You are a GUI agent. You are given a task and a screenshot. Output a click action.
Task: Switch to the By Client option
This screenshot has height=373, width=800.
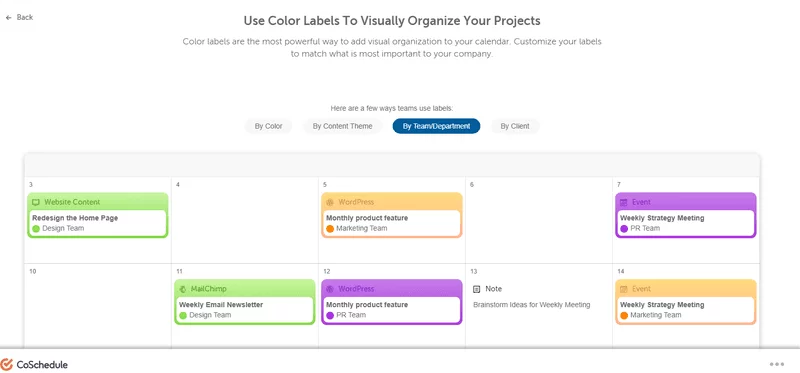[x=515, y=126]
